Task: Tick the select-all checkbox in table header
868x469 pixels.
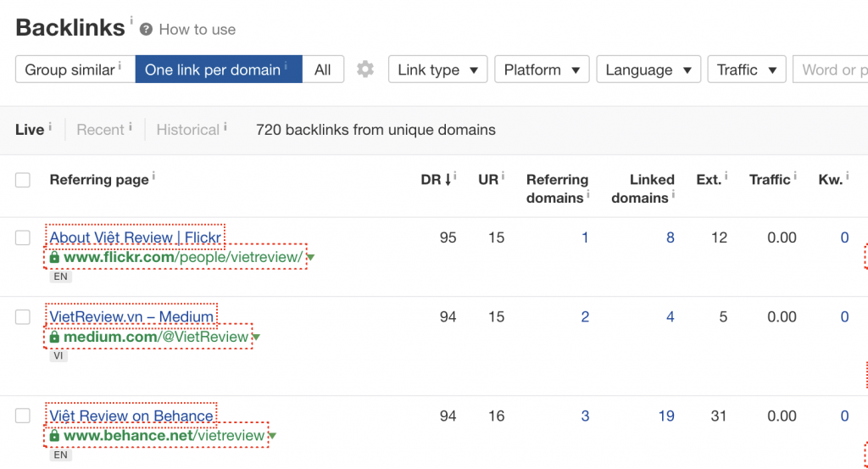Action: pos(23,180)
